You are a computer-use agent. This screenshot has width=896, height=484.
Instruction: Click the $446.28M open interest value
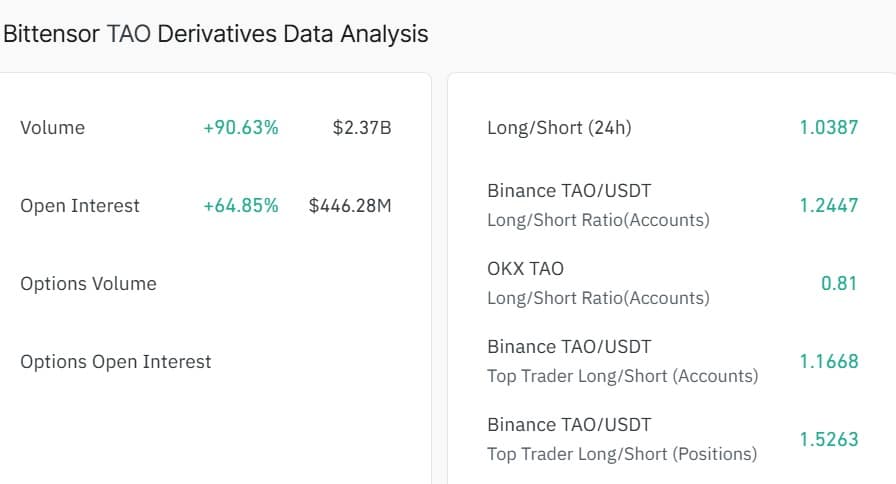point(350,206)
